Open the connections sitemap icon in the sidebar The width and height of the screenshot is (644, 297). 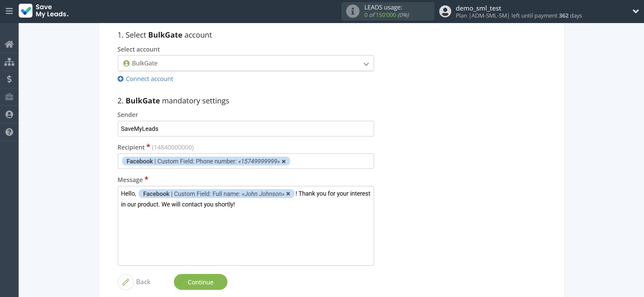[x=9, y=62]
